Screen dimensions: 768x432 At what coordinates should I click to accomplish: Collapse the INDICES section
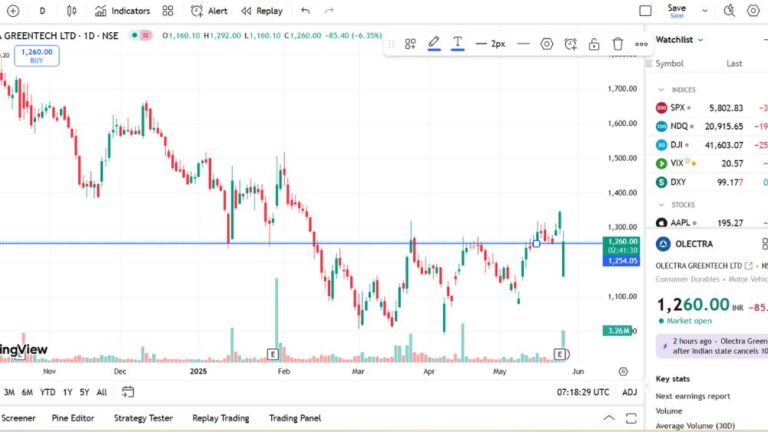tap(661, 90)
